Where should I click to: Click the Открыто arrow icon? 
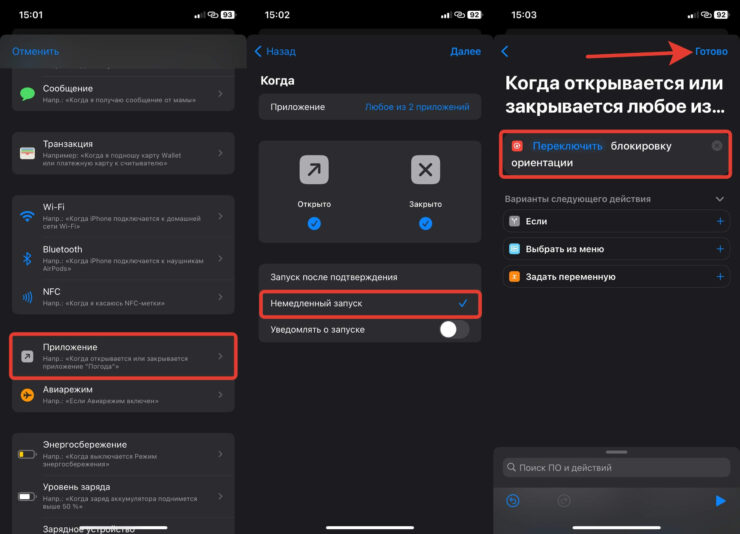click(314, 171)
